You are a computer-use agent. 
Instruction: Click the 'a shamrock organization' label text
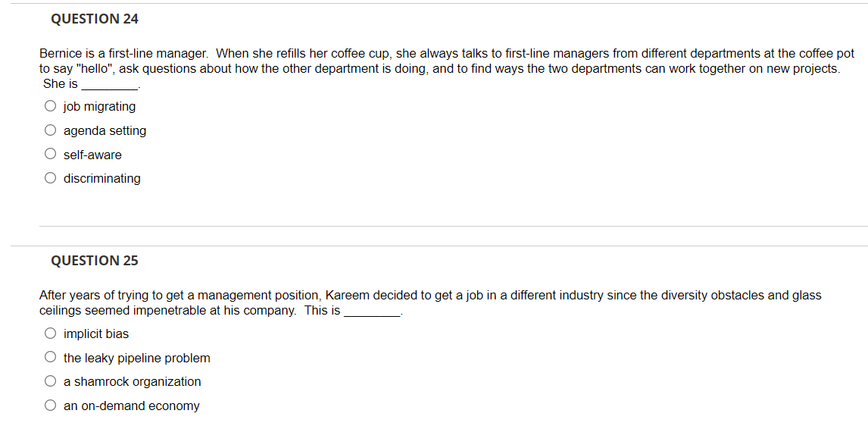pyautogui.click(x=133, y=382)
